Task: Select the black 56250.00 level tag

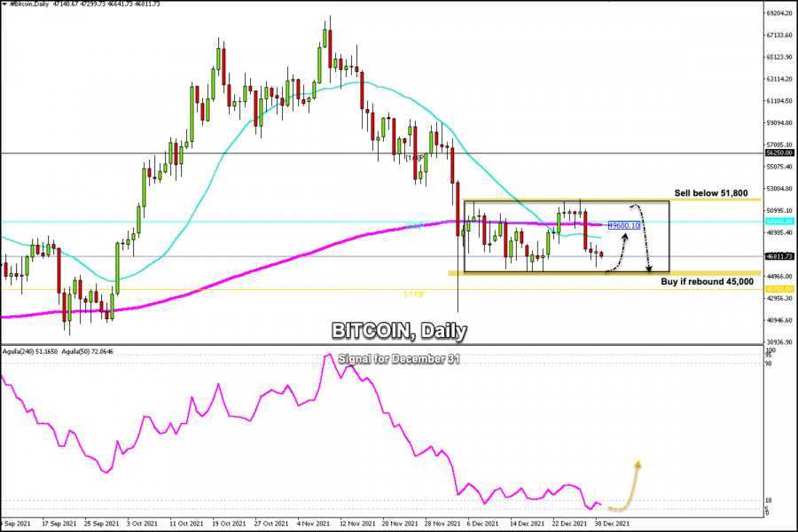Action: point(779,153)
